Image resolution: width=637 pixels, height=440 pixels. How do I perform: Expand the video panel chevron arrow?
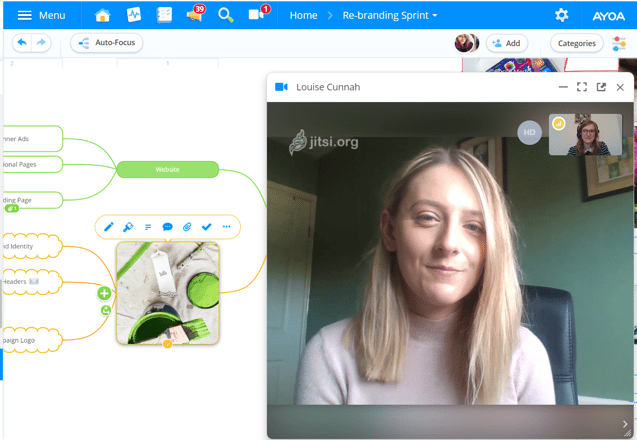(x=625, y=424)
